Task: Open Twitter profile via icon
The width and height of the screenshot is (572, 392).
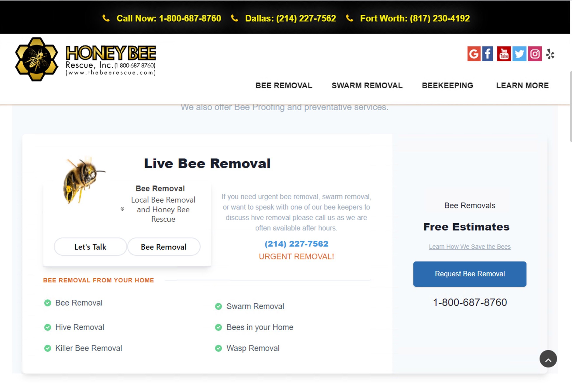Action: point(519,54)
